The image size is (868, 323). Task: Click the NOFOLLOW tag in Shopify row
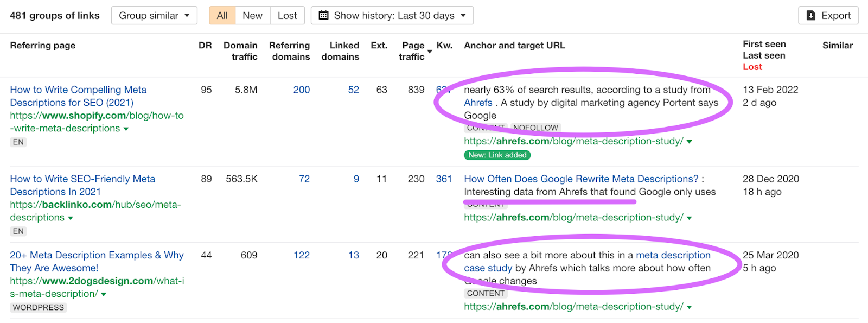(x=535, y=128)
